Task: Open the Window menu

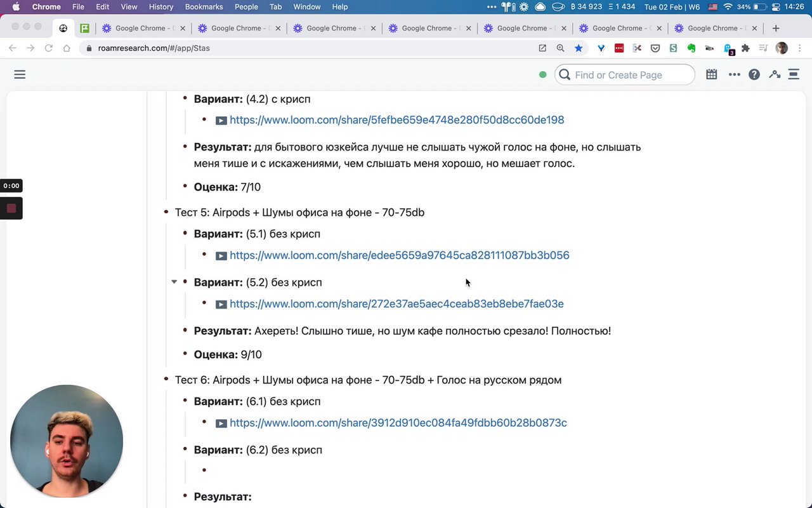Action: pyautogui.click(x=307, y=7)
